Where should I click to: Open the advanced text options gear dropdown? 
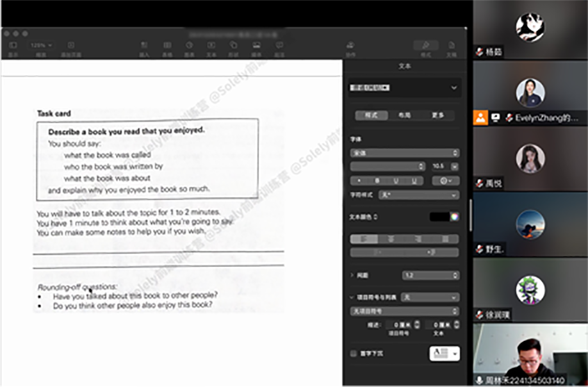[x=446, y=181]
